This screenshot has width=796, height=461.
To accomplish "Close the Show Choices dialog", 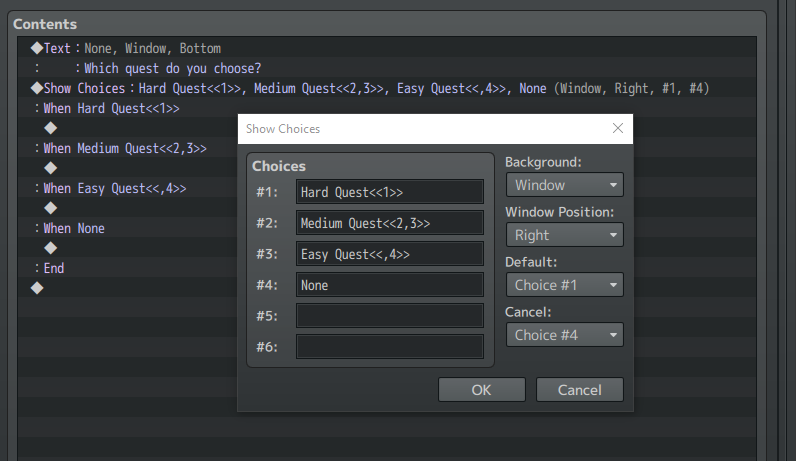I will click(617, 128).
